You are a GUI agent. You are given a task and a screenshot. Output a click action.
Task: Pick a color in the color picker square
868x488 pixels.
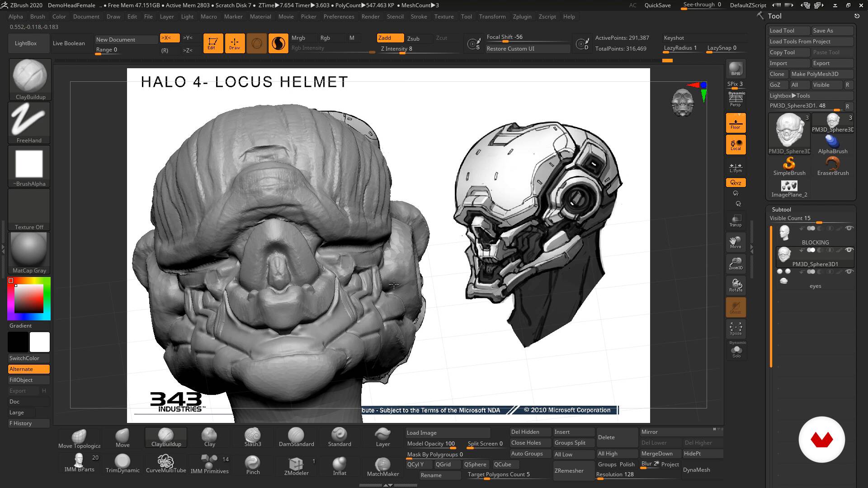point(29,299)
